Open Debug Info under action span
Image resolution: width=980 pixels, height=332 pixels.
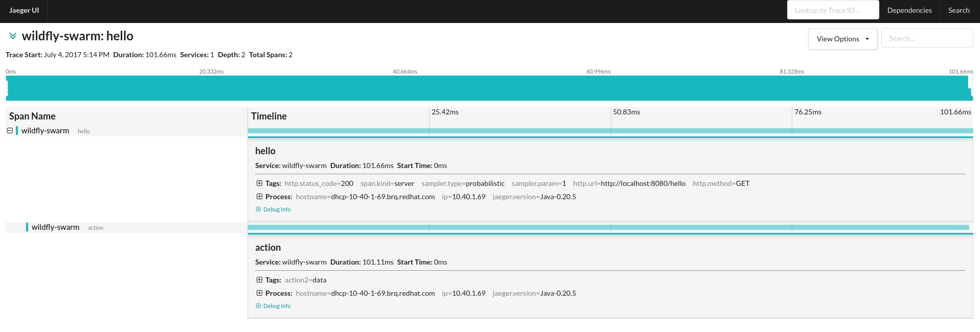coord(273,306)
